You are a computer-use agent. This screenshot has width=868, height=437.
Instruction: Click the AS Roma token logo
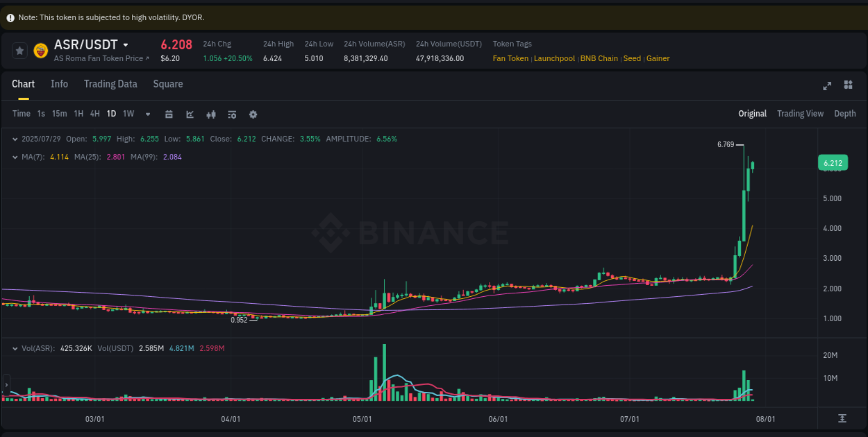click(41, 50)
